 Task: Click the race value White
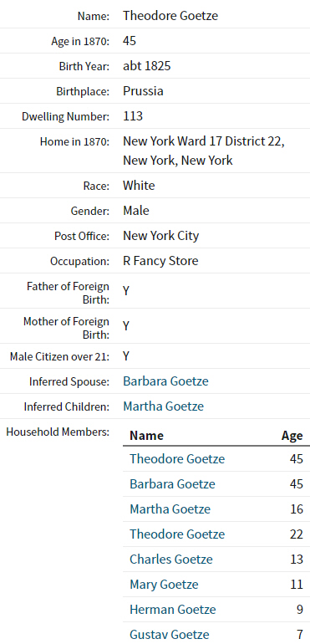point(139,185)
